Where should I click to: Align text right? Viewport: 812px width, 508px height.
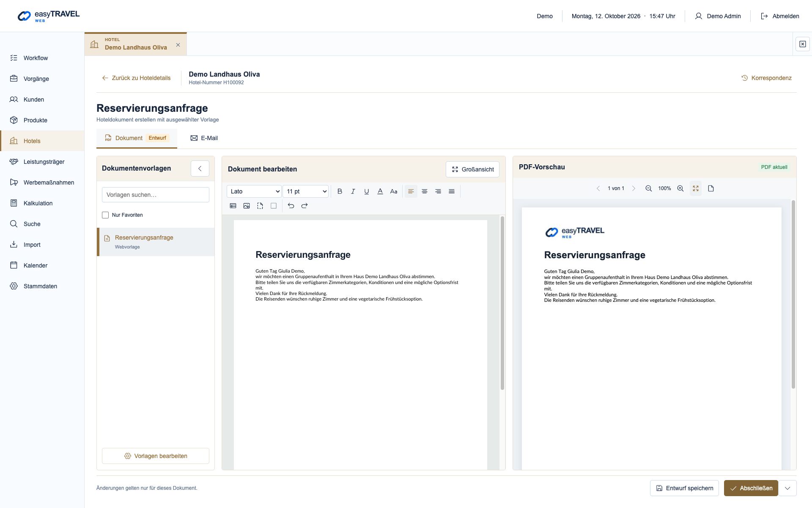tap(438, 191)
